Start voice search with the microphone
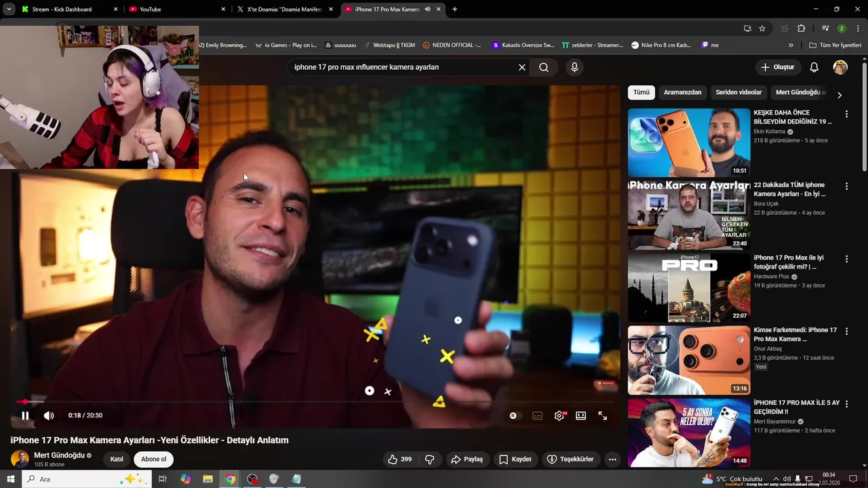This screenshot has width=868, height=488. (x=574, y=67)
